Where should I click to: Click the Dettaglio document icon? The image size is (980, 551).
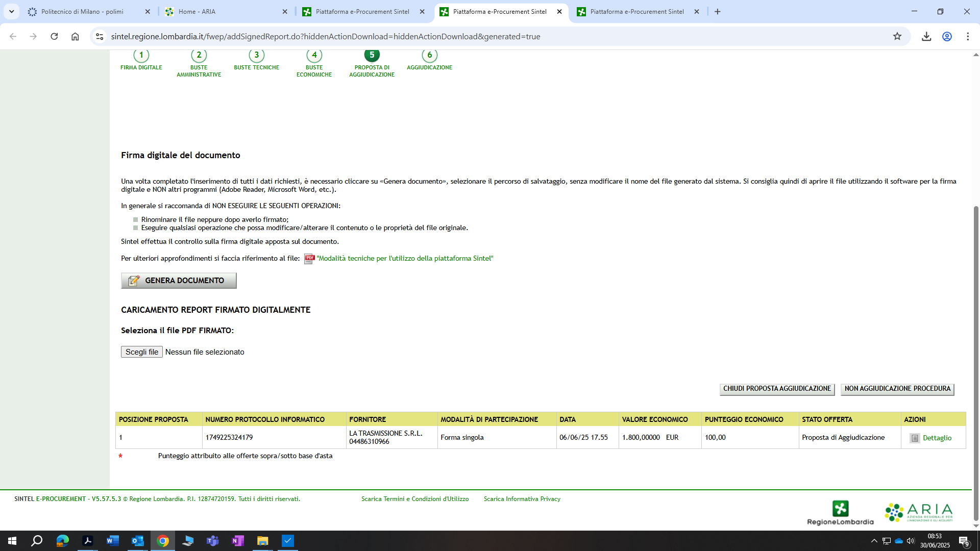click(x=914, y=438)
